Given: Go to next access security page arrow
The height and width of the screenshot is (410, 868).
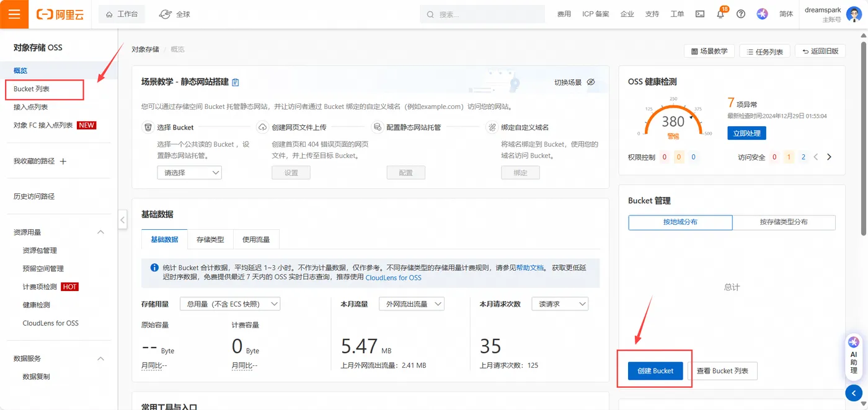Looking at the screenshot, I should 829,157.
